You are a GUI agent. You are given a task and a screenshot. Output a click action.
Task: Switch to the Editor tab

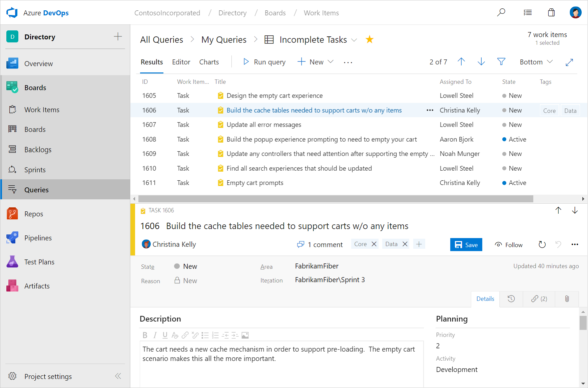click(181, 62)
